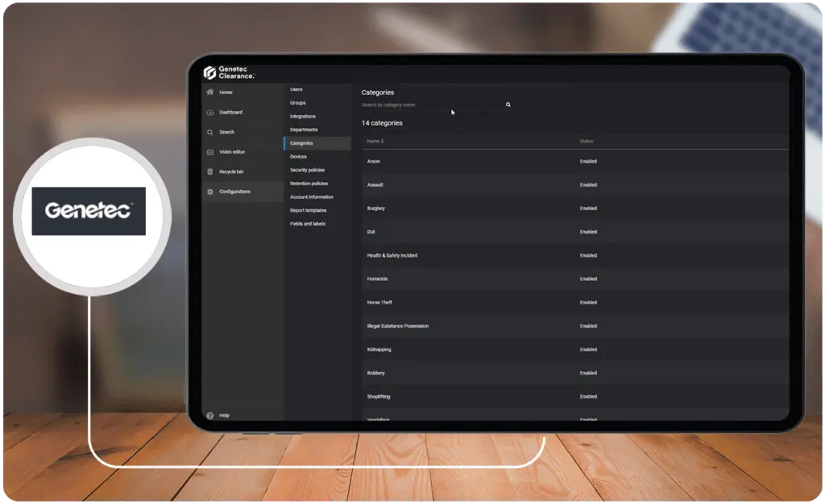Open Report templates page
This screenshot has width=825, height=504.
[x=309, y=210]
